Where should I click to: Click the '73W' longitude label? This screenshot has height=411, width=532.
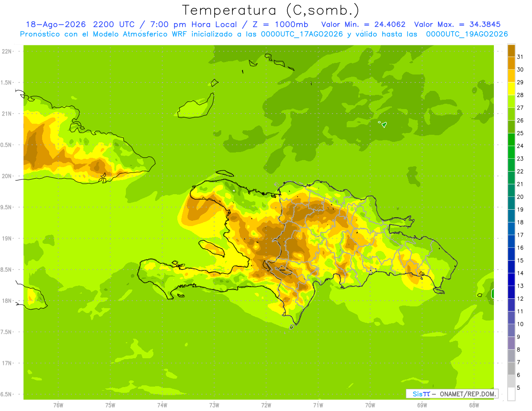tap(214, 405)
